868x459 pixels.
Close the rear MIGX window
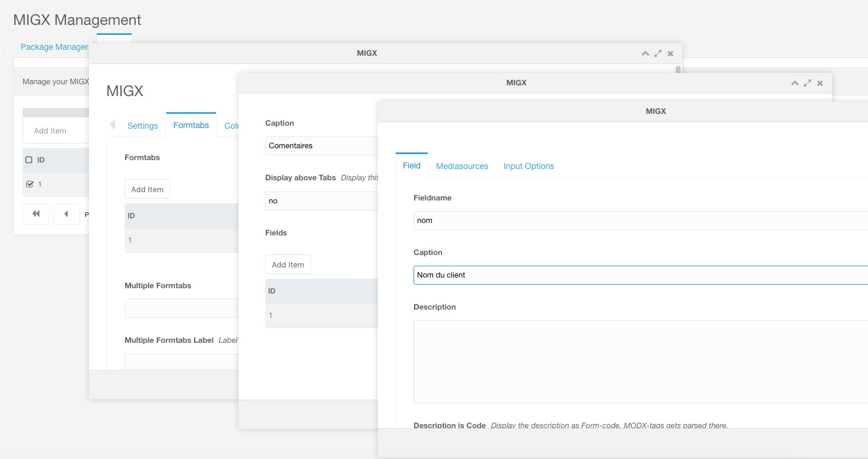click(x=670, y=53)
